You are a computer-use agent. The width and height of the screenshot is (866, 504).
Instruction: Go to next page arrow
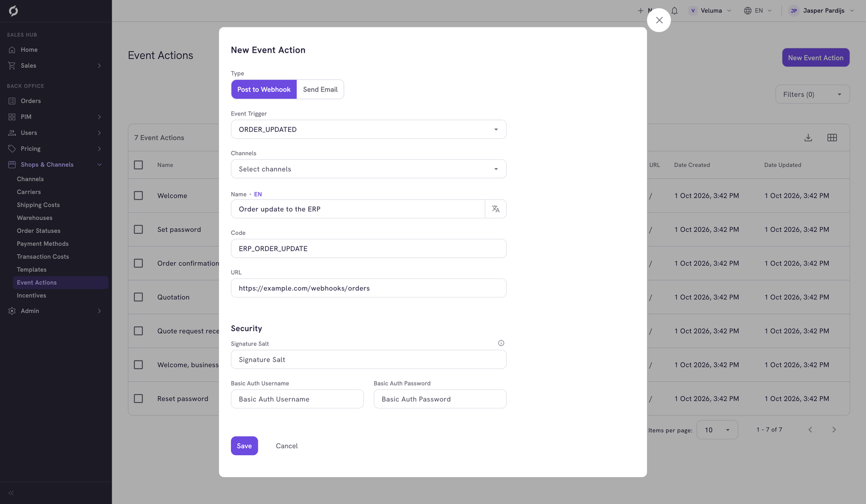point(834,430)
